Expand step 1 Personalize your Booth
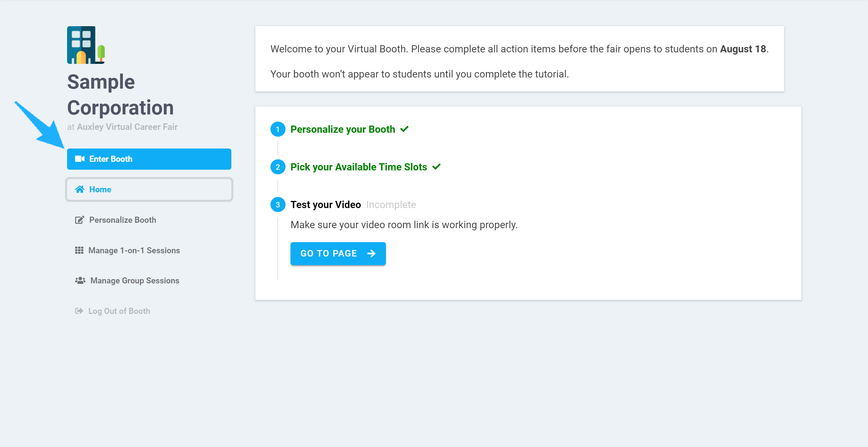Viewport: 868px width, 447px height. click(343, 129)
